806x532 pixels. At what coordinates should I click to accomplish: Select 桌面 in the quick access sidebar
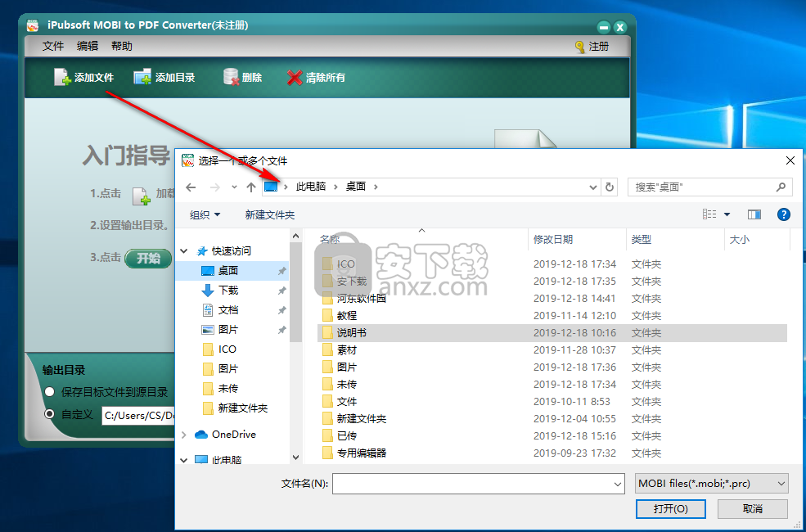pyautogui.click(x=232, y=271)
